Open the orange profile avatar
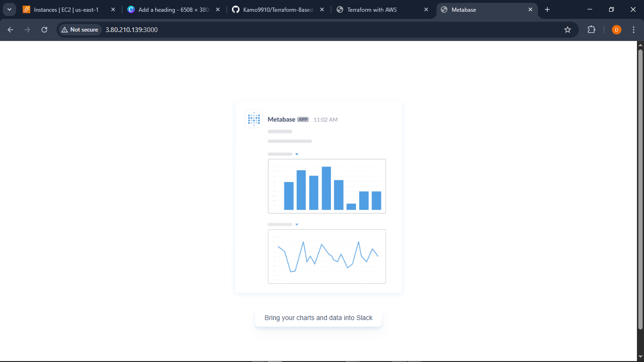Viewport: 644px width, 362px height. point(617,30)
